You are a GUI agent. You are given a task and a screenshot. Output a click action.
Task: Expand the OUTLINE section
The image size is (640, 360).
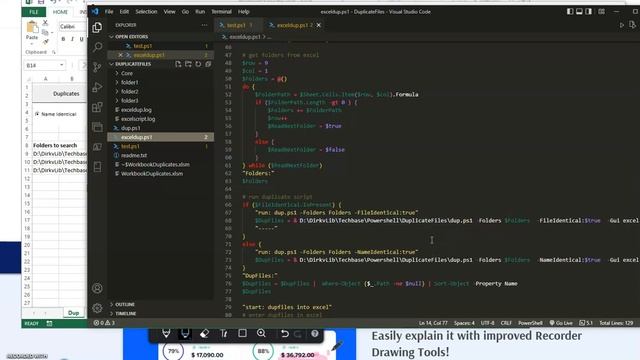point(111,304)
